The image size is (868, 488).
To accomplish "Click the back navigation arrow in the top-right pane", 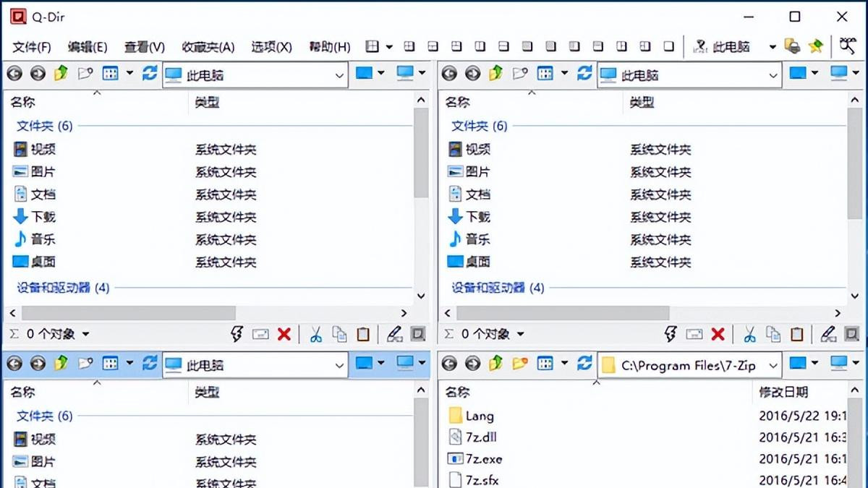I will [448, 73].
